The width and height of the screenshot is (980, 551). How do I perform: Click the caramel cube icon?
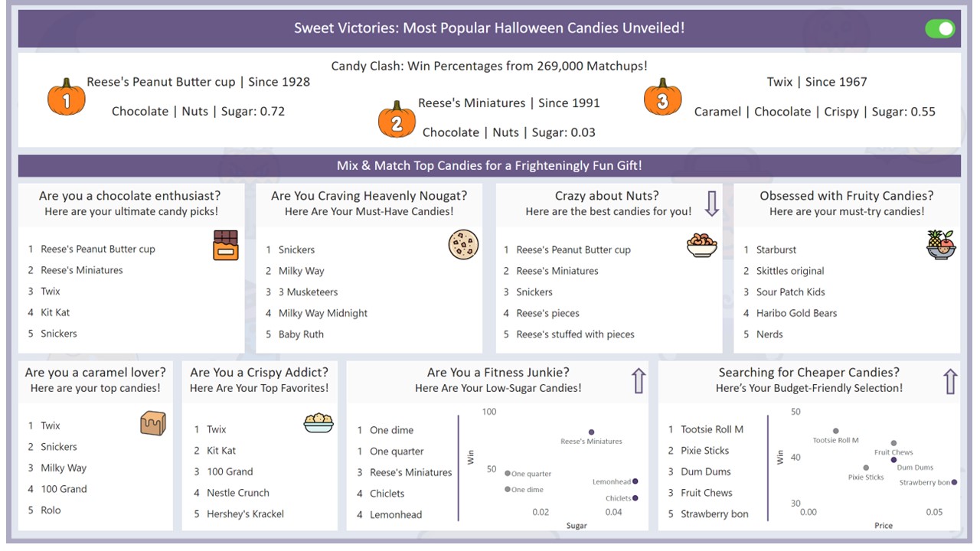[x=153, y=423]
